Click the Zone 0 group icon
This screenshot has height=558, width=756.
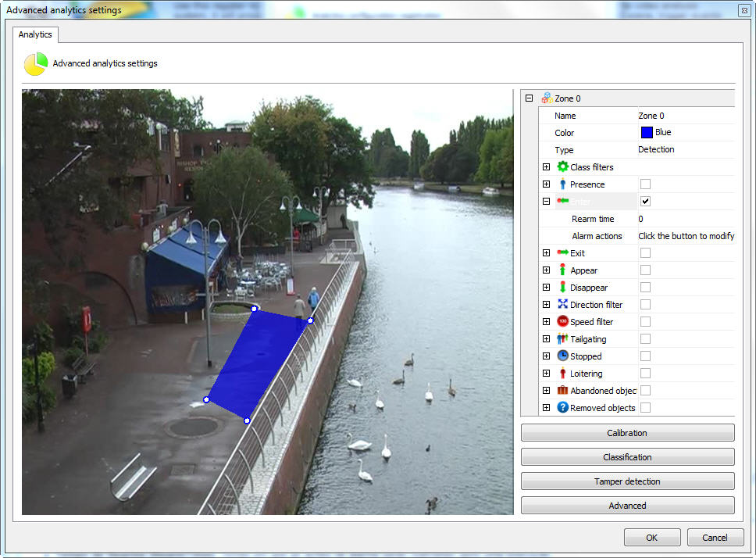547,98
